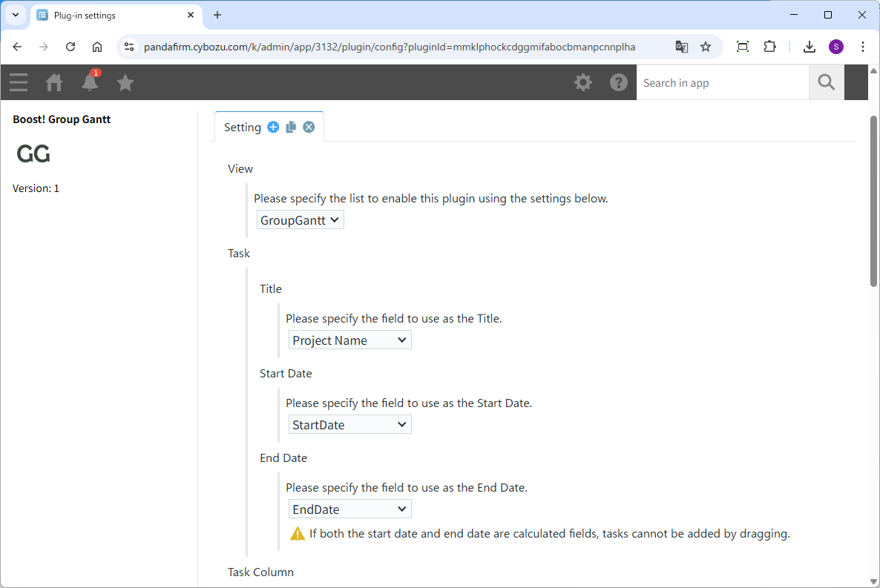Click the duplicate setting copy icon
880x588 pixels.
(291, 127)
